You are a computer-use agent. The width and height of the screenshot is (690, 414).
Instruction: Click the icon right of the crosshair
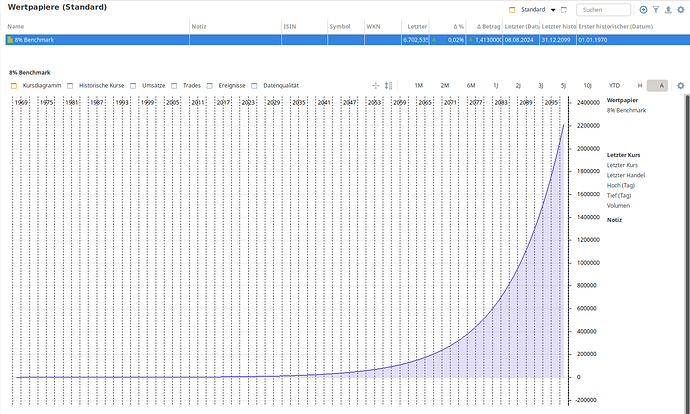coord(390,86)
